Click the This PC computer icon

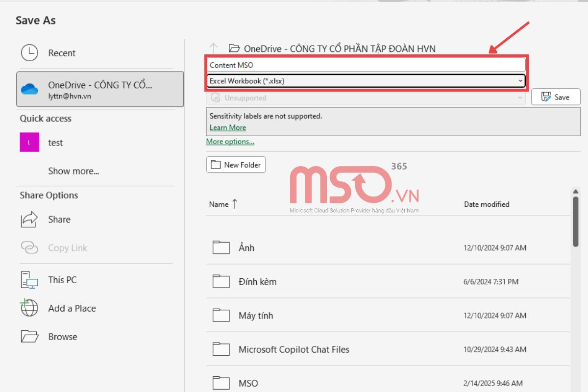point(29,280)
